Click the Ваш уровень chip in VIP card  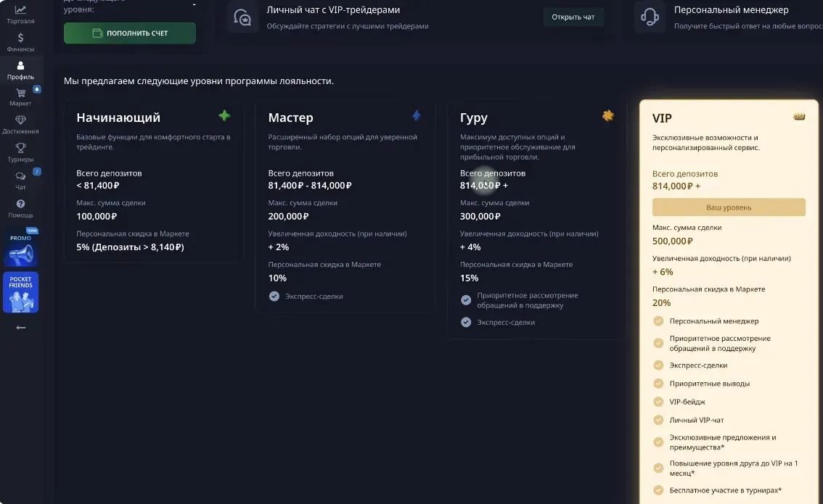pos(729,207)
